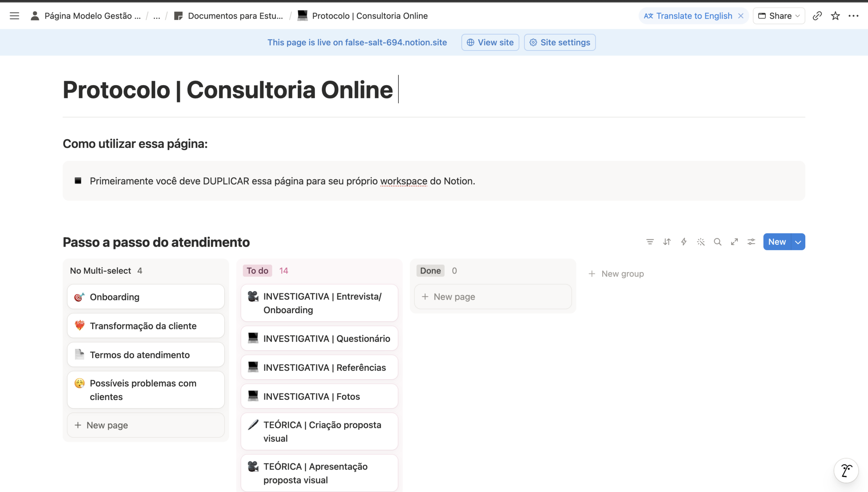The image size is (868, 492).
Task: Open the board as full page with the expand icon
Action: (734, 242)
